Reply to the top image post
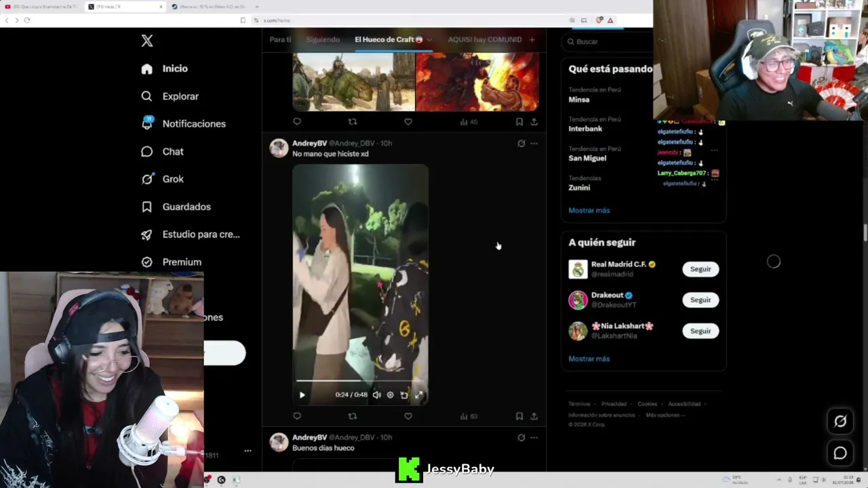 pos(297,121)
